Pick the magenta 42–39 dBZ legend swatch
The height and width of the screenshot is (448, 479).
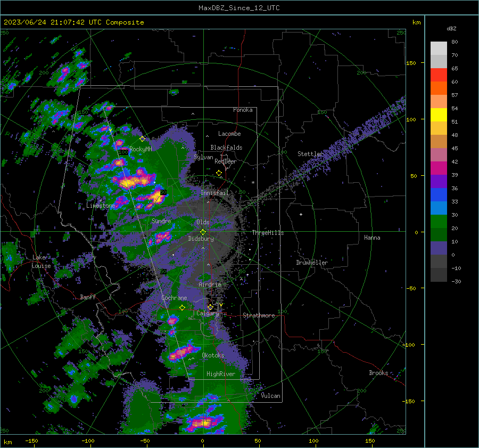click(439, 168)
